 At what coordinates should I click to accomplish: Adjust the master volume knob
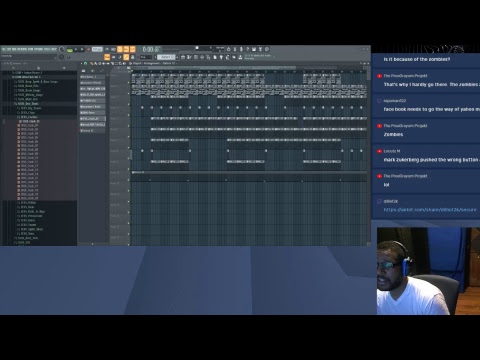(x=61, y=49)
